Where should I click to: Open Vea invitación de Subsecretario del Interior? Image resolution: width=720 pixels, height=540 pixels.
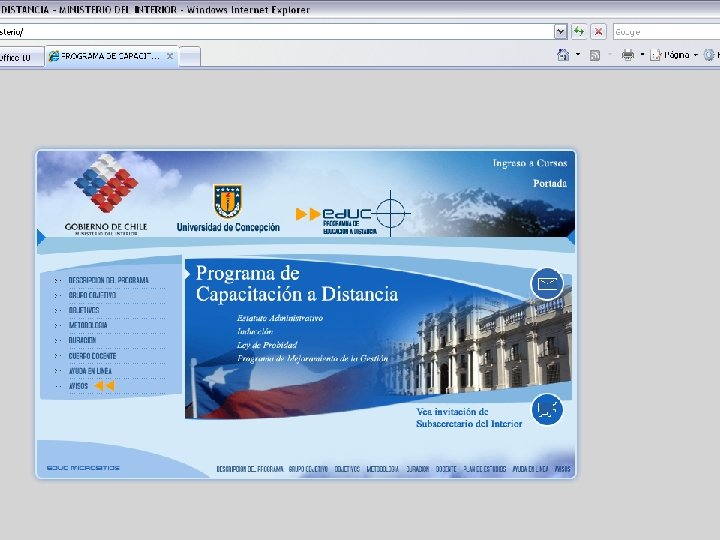[x=469, y=418]
